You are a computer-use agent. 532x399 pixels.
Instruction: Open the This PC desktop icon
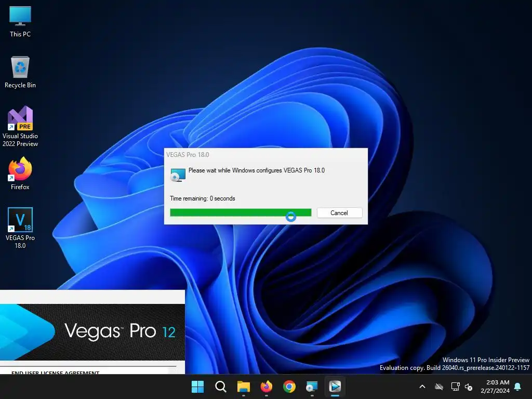pyautogui.click(x=20, y=22)
